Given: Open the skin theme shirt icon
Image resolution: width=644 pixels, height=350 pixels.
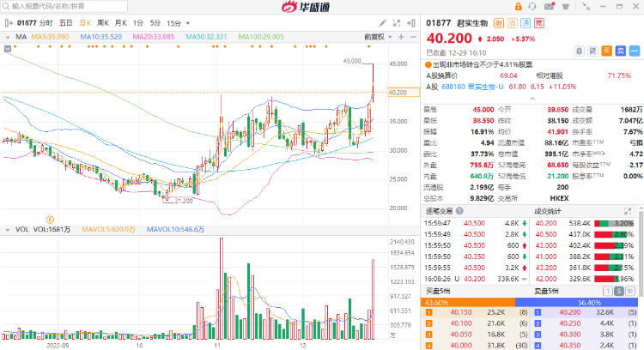Looking at the screenshot, I should pos(566,7).
